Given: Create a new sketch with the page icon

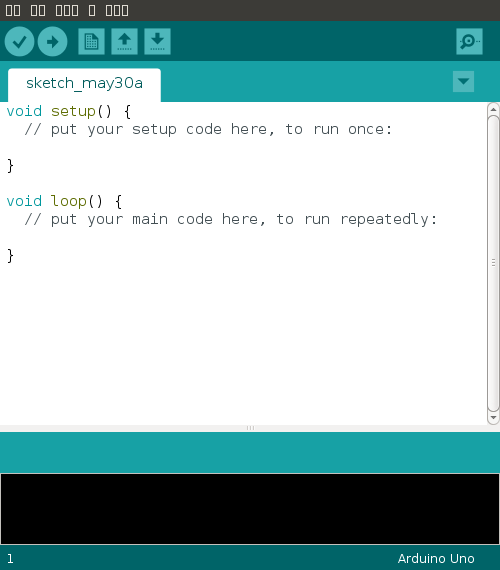Looking at the screenshot, I should coord(91,41).
